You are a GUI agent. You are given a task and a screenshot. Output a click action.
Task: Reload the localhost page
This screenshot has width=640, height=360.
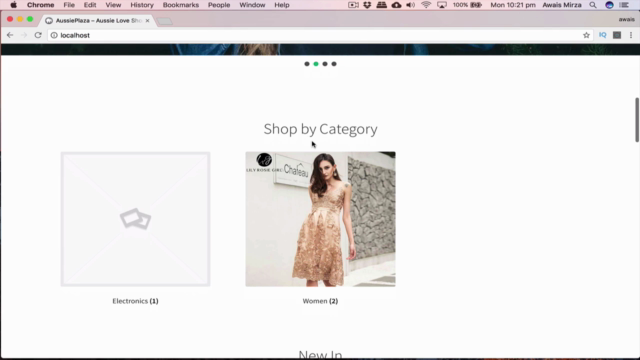38,35
